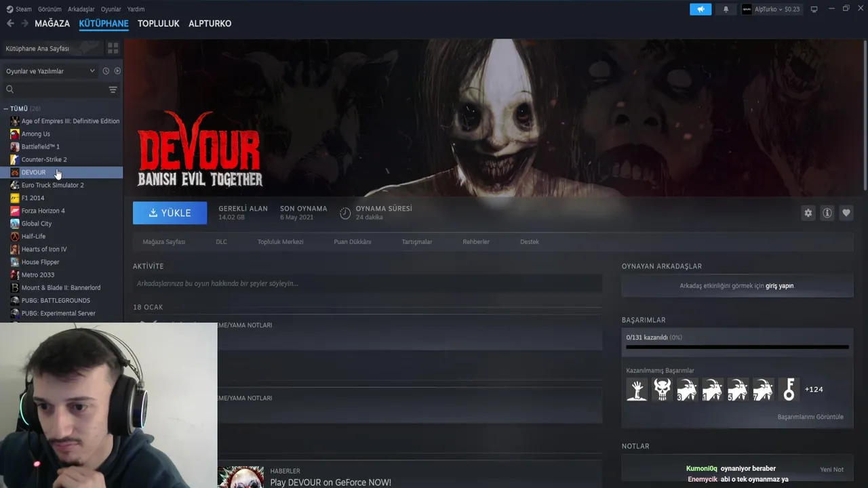Go to the MAĞAZA tab
Viewport: 868px width, 488px height.
pyautogui.click(x=52, y=23)
